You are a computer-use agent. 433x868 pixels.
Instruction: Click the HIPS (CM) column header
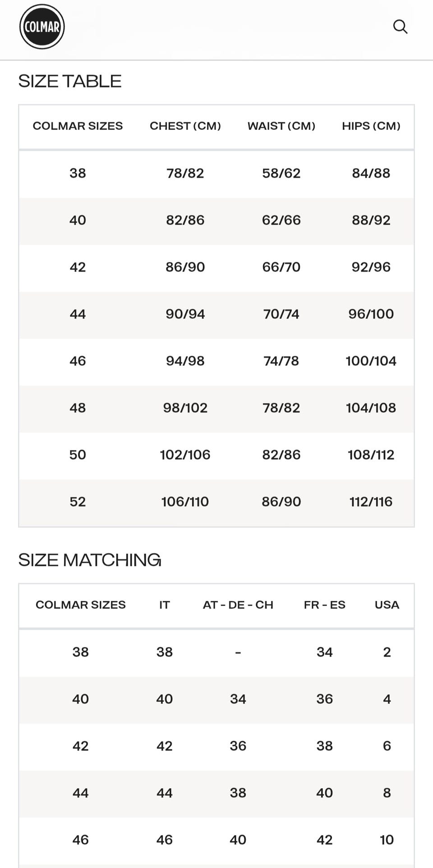click(371, 126)
